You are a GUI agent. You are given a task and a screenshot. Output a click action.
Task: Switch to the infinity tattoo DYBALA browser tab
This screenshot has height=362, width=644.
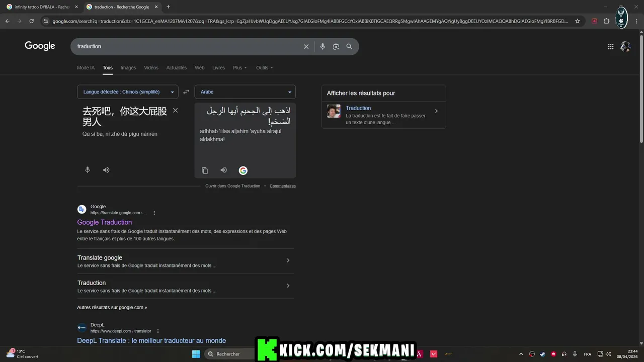coord(41,7)
